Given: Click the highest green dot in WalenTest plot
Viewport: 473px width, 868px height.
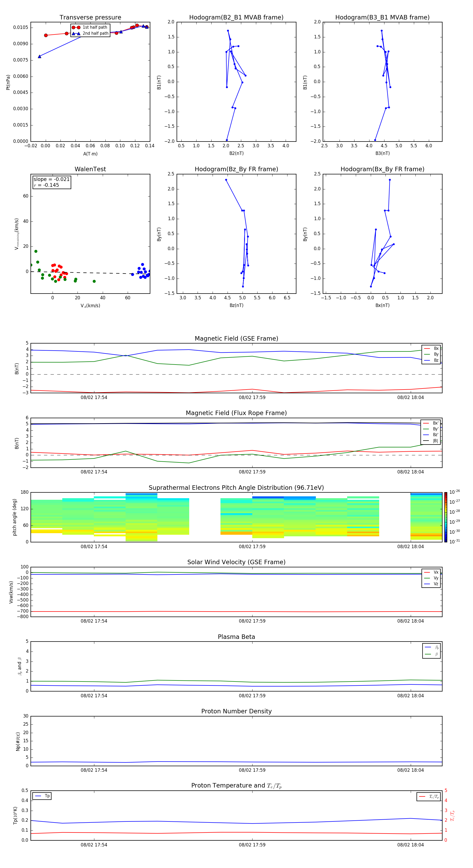Looking at the screenshot, I should (x=36, y=251).
